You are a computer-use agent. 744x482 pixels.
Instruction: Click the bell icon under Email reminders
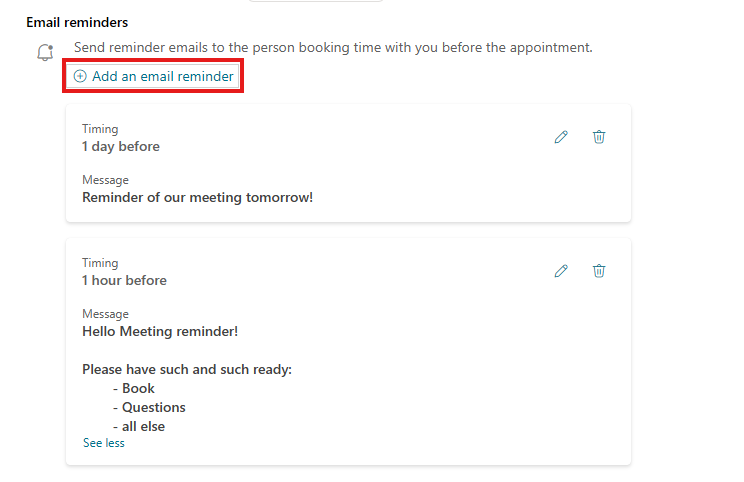click(x=44, y=53)
